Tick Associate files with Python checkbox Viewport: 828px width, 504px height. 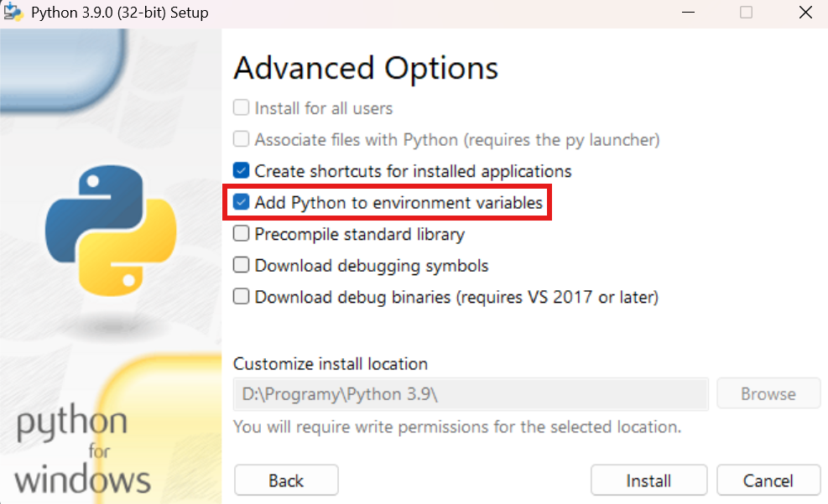tap(242, 139)
